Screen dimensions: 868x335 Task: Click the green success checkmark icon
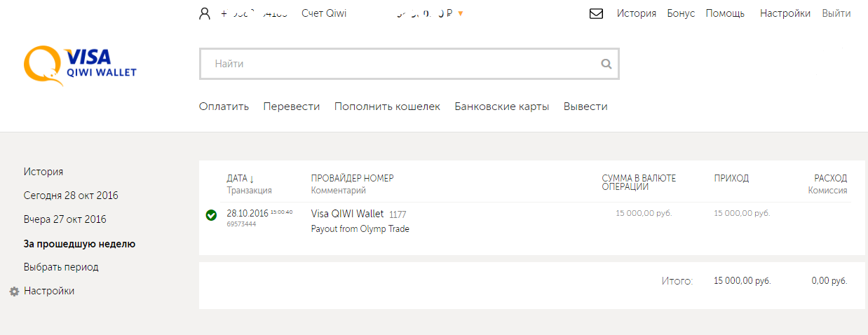(x=211, y=215)
